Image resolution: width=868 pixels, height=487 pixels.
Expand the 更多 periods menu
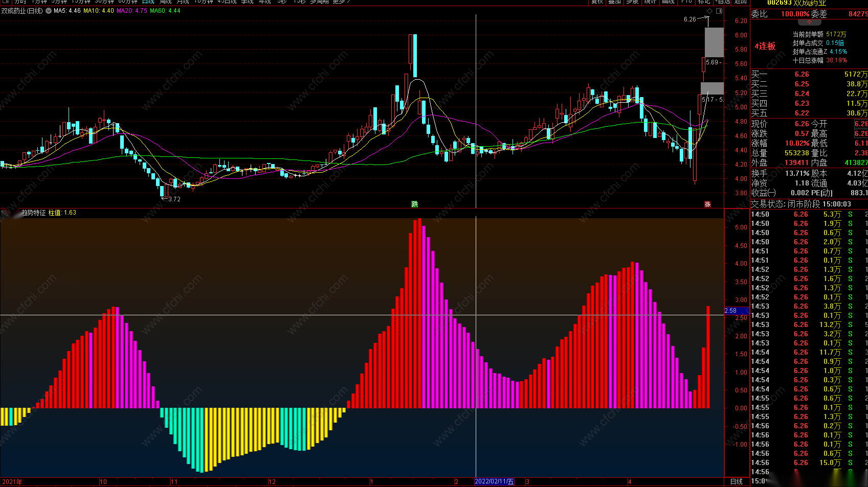click(341, 2)
